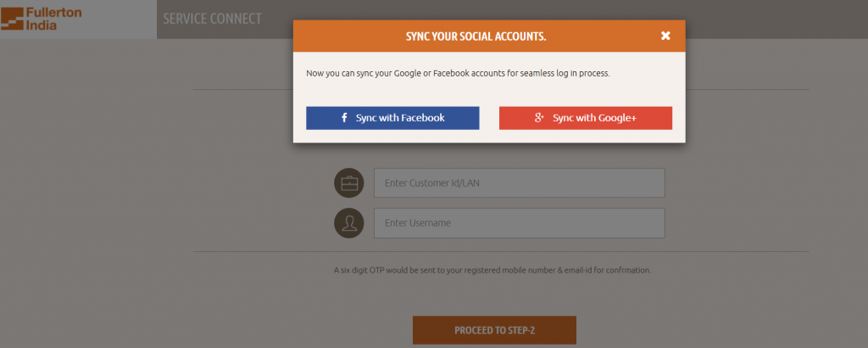Proceed to Step-2
This screenshot has height=348, width=868.
coord(494,330)
